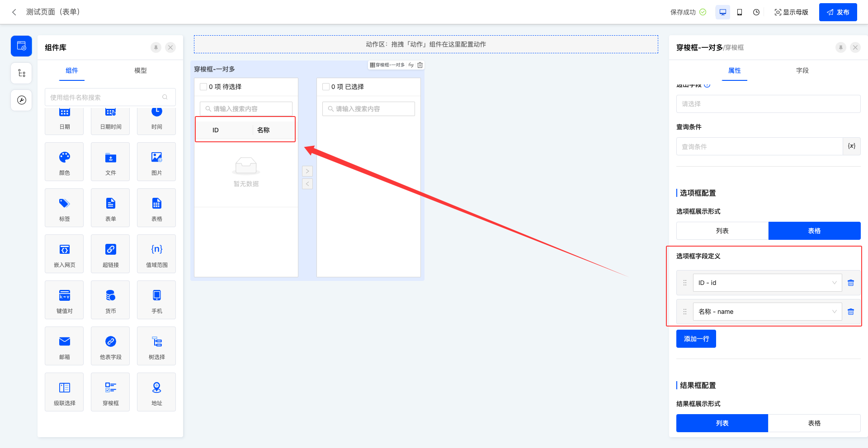This screenshot has width=868, height=448.
Task: Expand the 名称 - name dropdown
Action: coord(767,312)
